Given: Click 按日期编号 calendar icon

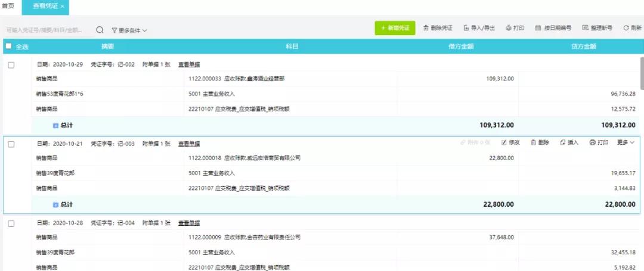Looking at the screenshot, I should [x=538, y=28].
